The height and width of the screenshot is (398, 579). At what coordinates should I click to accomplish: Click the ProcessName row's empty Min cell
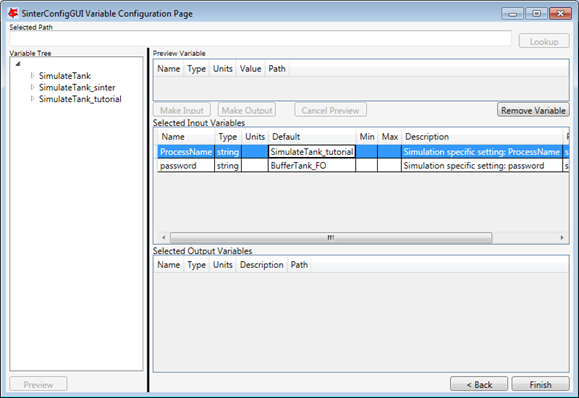(367, 152)
